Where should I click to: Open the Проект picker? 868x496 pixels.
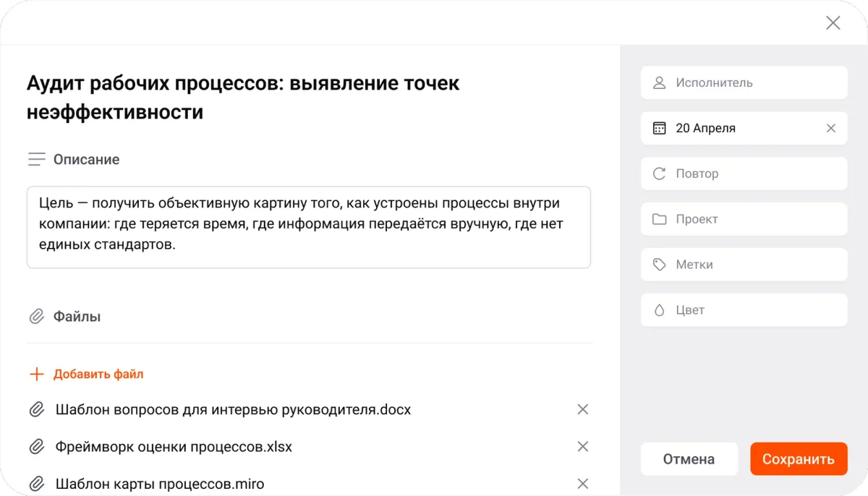(744, 218)
